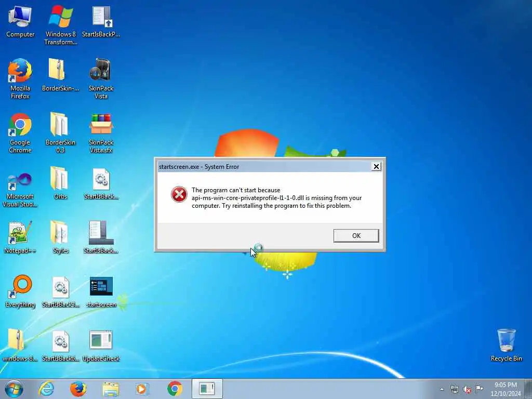Click OK in the startscreen.exe error dialog
Screen dimensions: 532x399
pos(356,235)
